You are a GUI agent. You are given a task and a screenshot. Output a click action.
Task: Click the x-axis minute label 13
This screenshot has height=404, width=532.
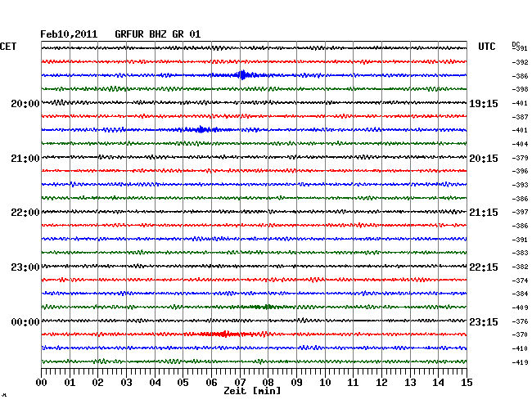[410, 383]
